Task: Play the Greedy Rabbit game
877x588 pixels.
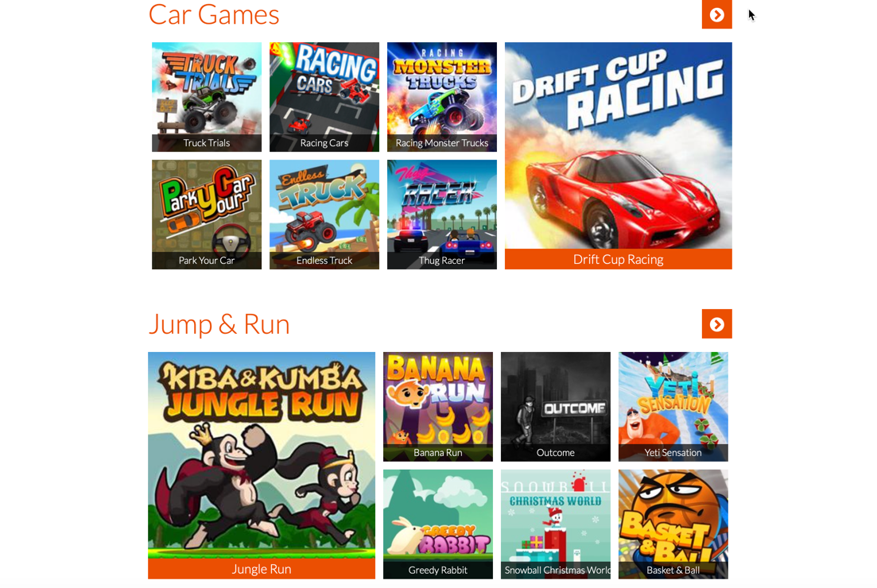Action: (x=438, y=524)
